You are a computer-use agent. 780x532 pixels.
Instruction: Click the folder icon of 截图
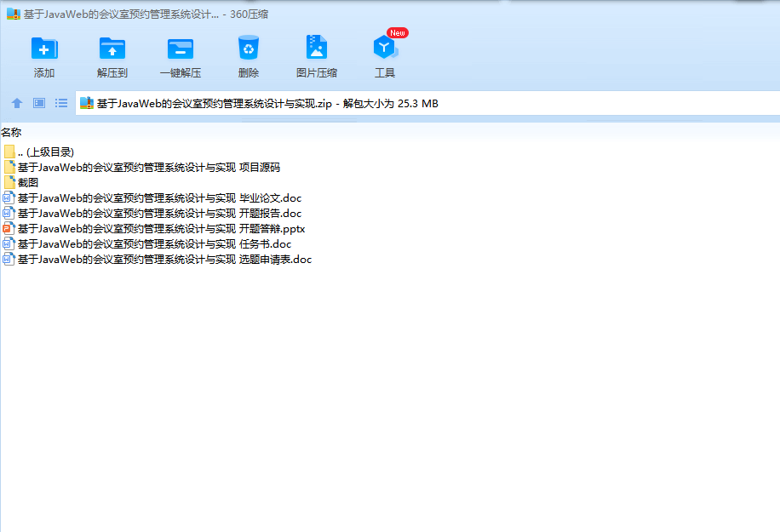(9, 182)
